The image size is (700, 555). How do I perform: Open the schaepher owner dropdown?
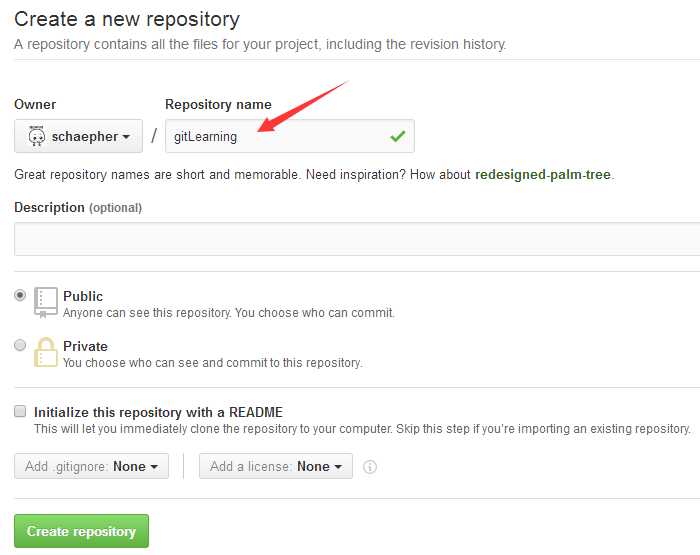tap(79, 136)
